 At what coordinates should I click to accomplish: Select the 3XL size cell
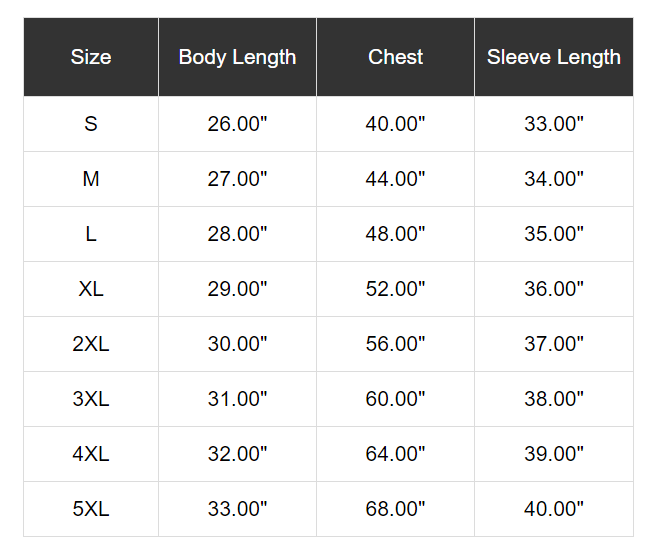click(91, 399)
